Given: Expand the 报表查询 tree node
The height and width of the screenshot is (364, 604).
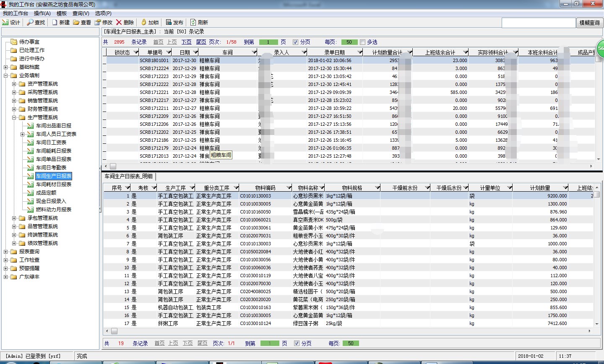Looking at the screenshot, I should tap(5, 252).
